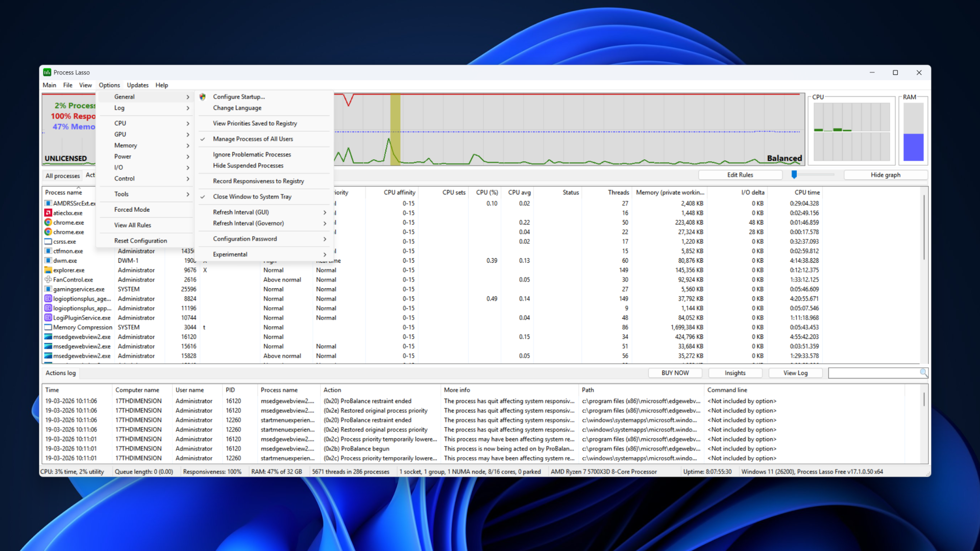
Task: Choose View Priorities Saved to Registry
Action: point(264,123)
